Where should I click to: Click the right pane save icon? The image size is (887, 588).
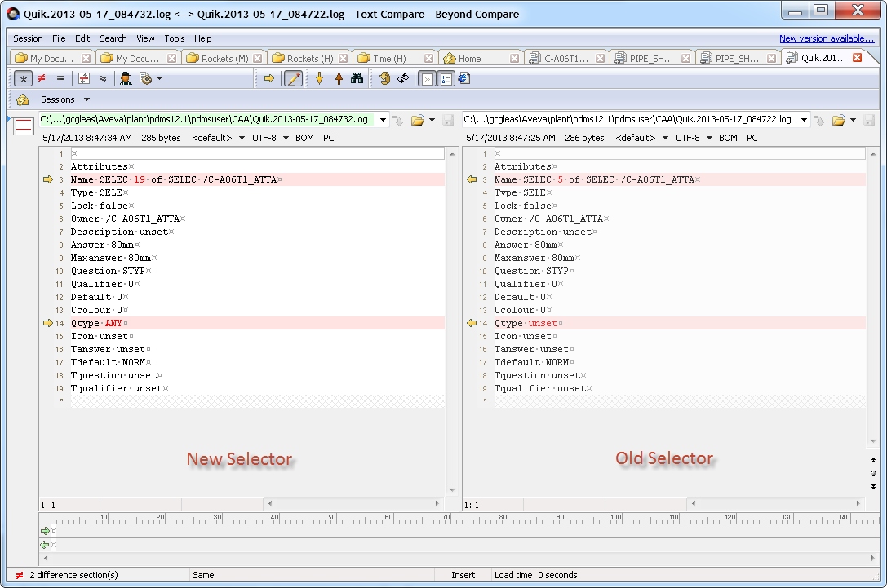click(x=869, y=120)
